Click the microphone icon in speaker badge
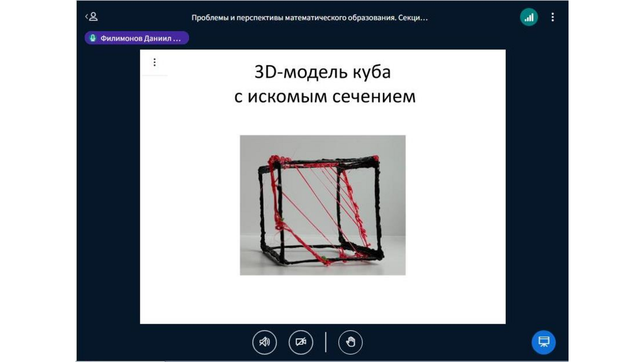This screenshot has height=362, width=644. pos(93,38)
